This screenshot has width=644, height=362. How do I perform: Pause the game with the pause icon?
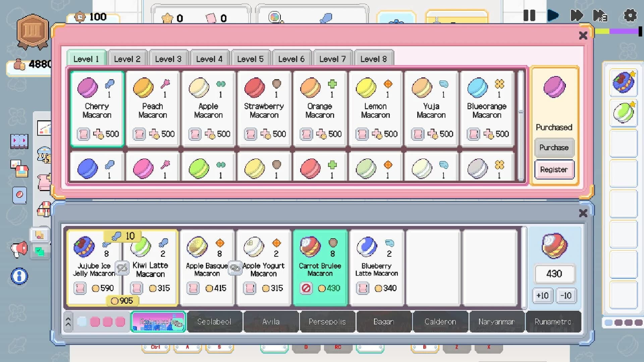(x=529, y=15)
